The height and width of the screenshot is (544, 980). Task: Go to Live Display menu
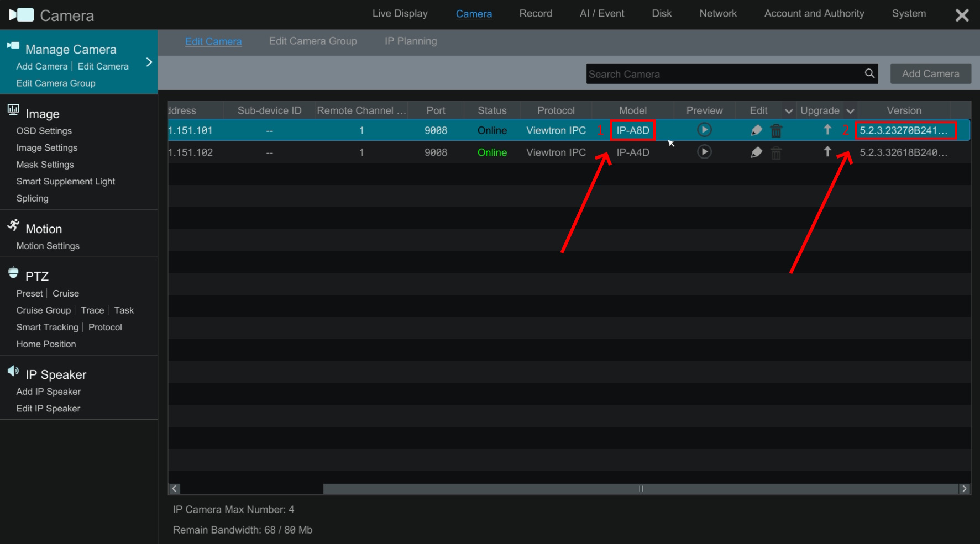pyautogui.click(x=400, y=14)
